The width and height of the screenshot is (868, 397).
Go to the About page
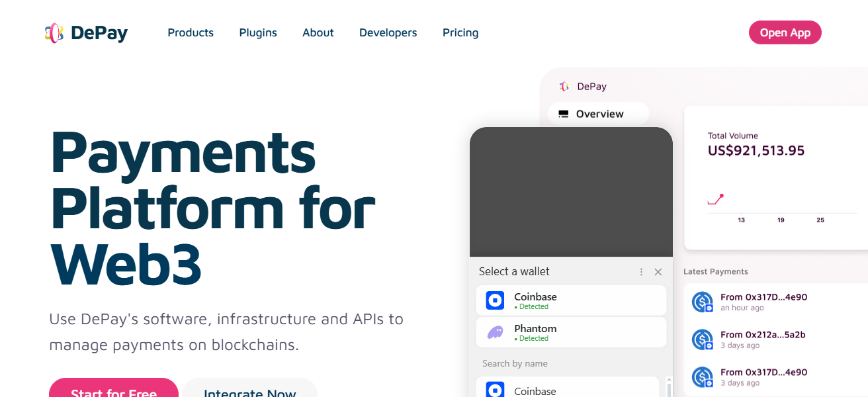[318, 32]
